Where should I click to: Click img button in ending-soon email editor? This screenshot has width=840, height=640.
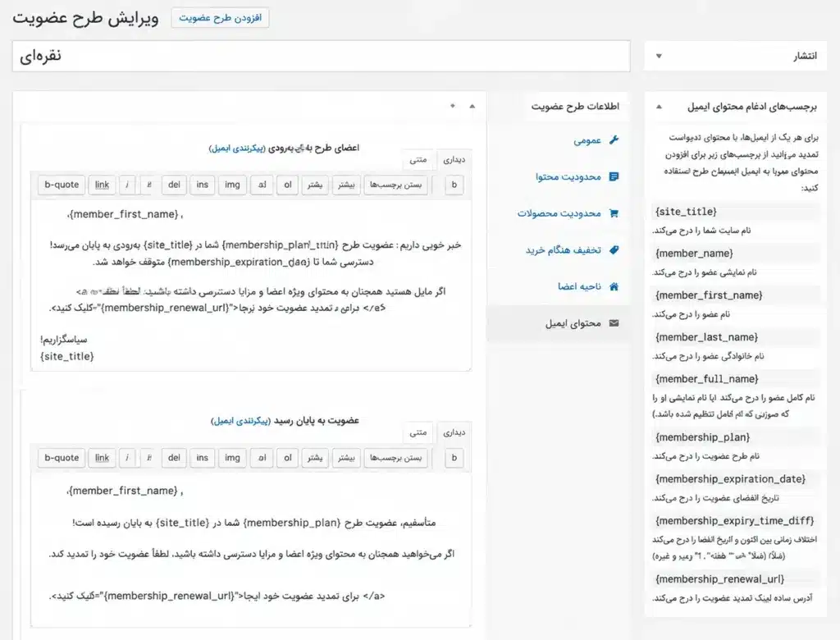click(232, 185)
